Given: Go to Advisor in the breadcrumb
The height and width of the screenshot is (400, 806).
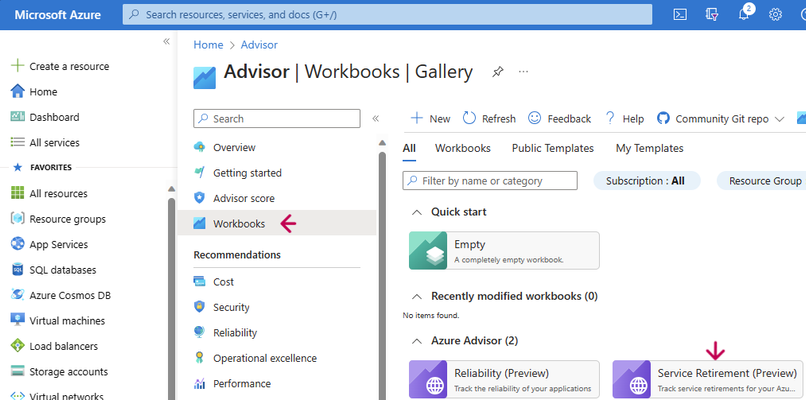Looking at the screenshot, I should click(x=259, y=45).
